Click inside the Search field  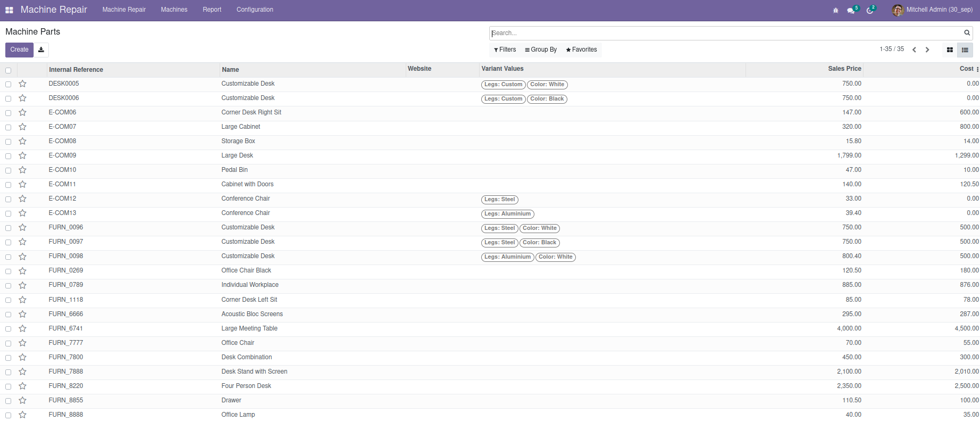click(726, 33)
